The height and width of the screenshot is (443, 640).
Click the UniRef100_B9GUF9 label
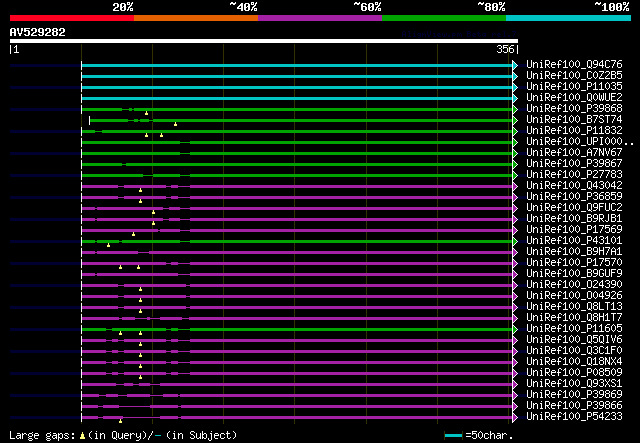pos(574,274)
